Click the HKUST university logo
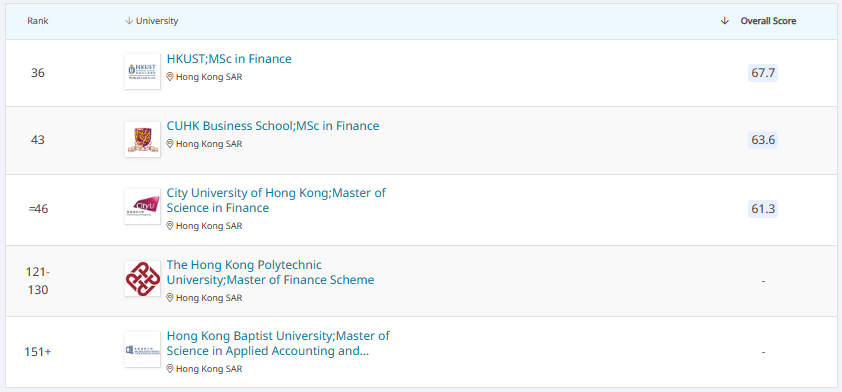842x392 pixels. click(x=142, y=71)
